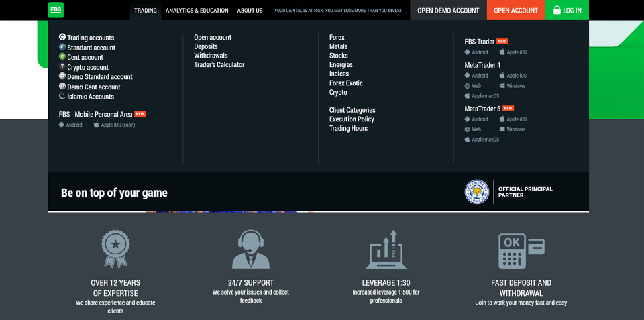Select the Cent account link
Image resolution: width=644 pixels, height=320 pixels.
pos(85,57)
